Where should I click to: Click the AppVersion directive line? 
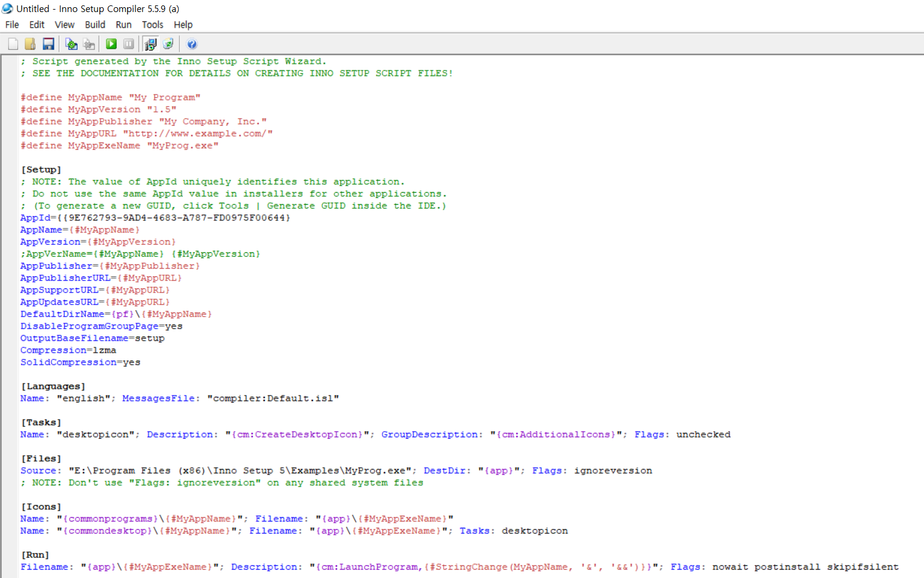click(98, 242)
